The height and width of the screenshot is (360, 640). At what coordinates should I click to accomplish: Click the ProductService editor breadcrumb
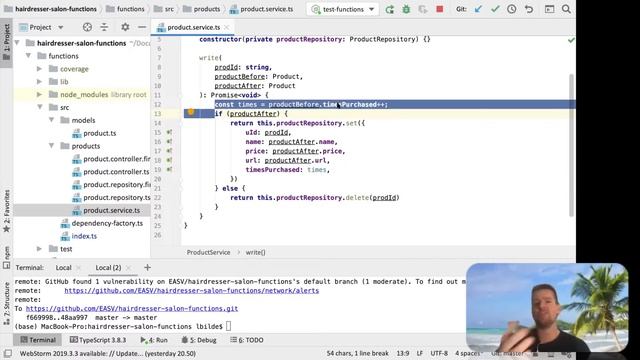pyautogui.click(x=208, y=252)
